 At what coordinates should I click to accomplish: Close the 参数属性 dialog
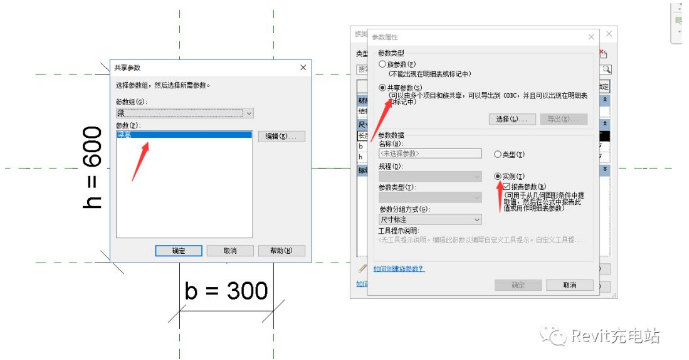[591, 37]
